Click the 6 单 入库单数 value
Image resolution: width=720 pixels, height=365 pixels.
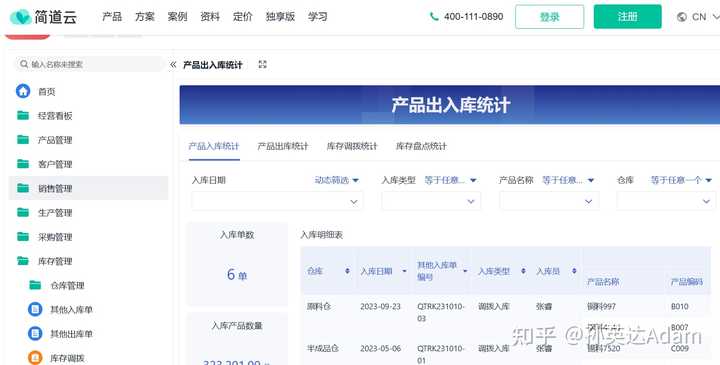pyautogui.click(x=237, y=275)
